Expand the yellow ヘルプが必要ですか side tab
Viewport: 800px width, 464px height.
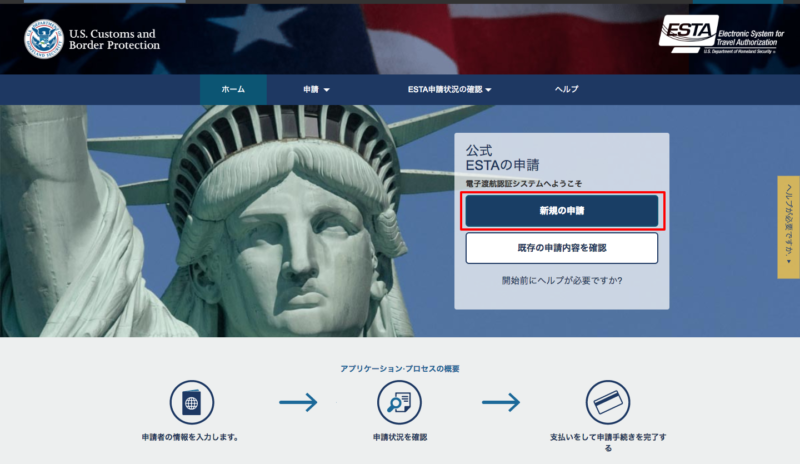[x=788, y=227]
